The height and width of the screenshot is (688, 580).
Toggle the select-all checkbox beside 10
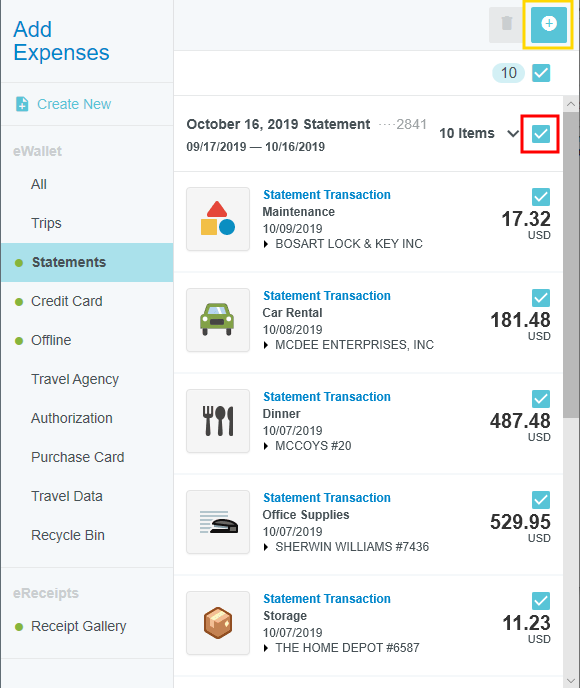tap(541, 73)
